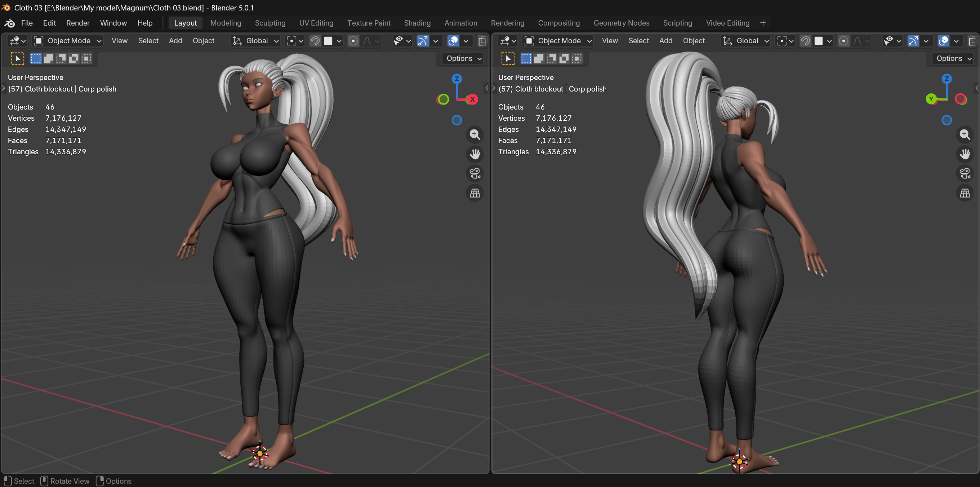
Task: Click 'Set new selection' mode icon in right viewport
Action: 526,59
